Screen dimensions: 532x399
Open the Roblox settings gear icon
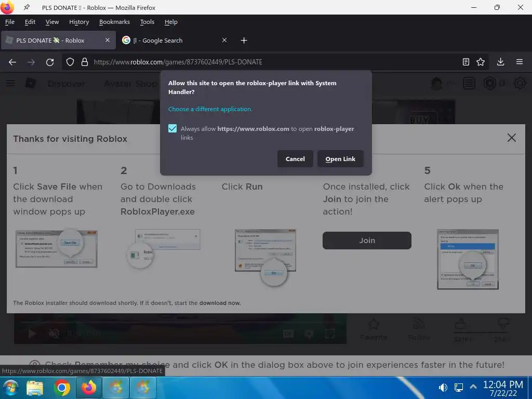pyautogui.click(x=520, y=84)
